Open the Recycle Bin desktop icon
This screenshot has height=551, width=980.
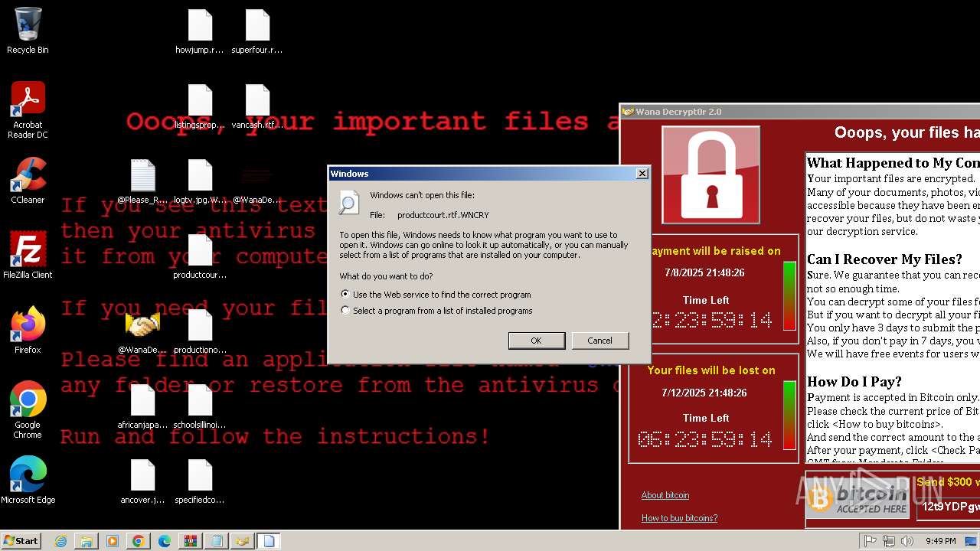click(x=28, y=31)
